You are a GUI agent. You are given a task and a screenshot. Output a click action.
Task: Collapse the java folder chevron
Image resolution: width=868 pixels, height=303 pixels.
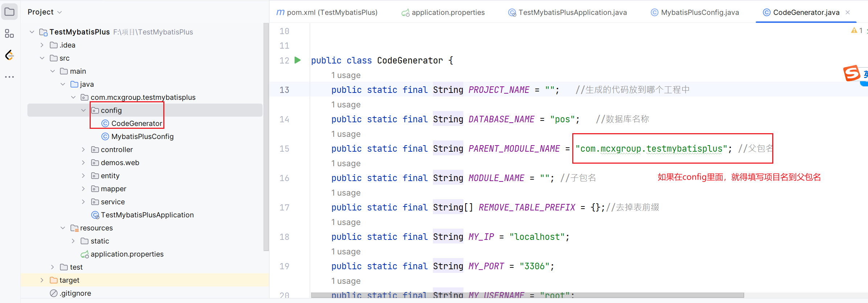tap(63, 84)
